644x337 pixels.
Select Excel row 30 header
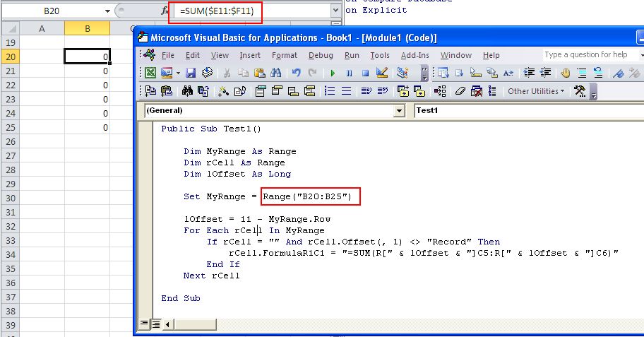(11, 198)
